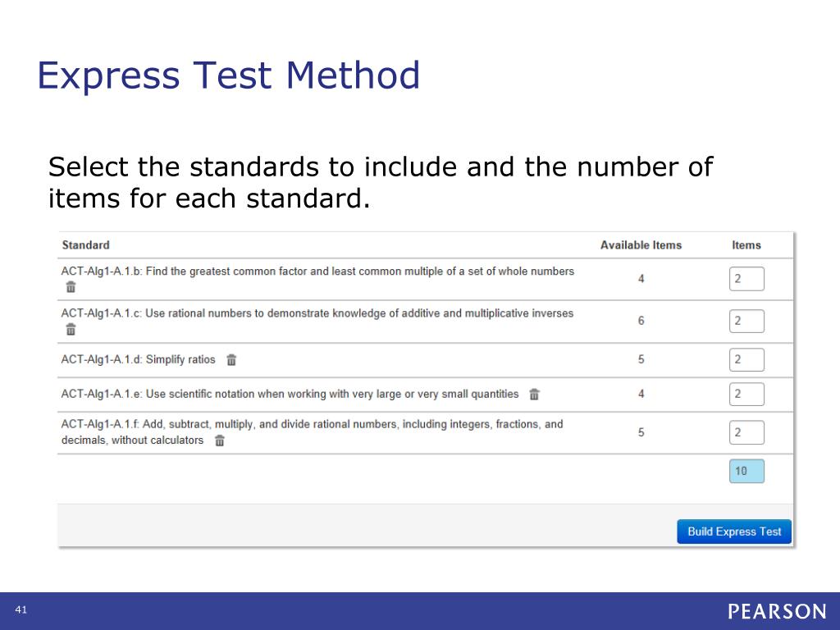Screen dimensions: 840x630
Task: Click trash icon next to Simplify ratios
Action: coord(231,360)
